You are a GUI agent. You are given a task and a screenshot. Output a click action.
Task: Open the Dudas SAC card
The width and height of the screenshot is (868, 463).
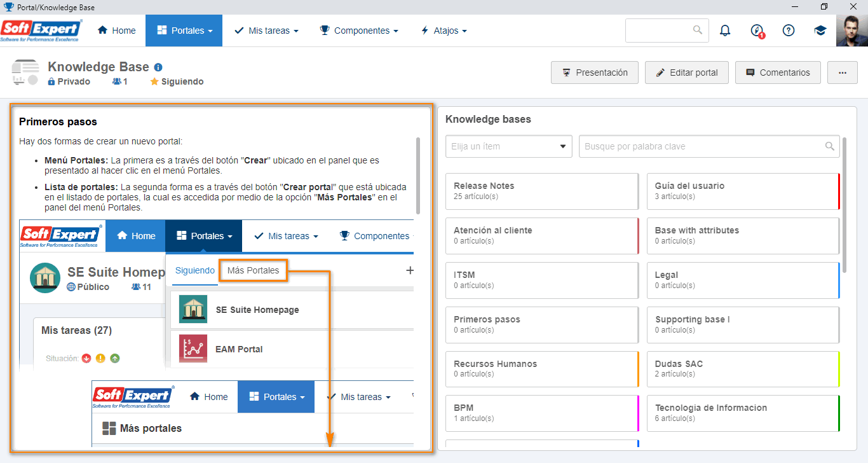(x=743, y=369)
